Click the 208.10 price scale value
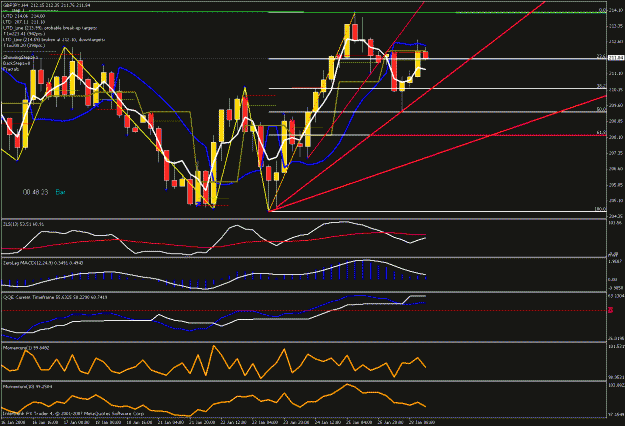The width and height of the screenshot is (625, 426). tap(616, 137)
